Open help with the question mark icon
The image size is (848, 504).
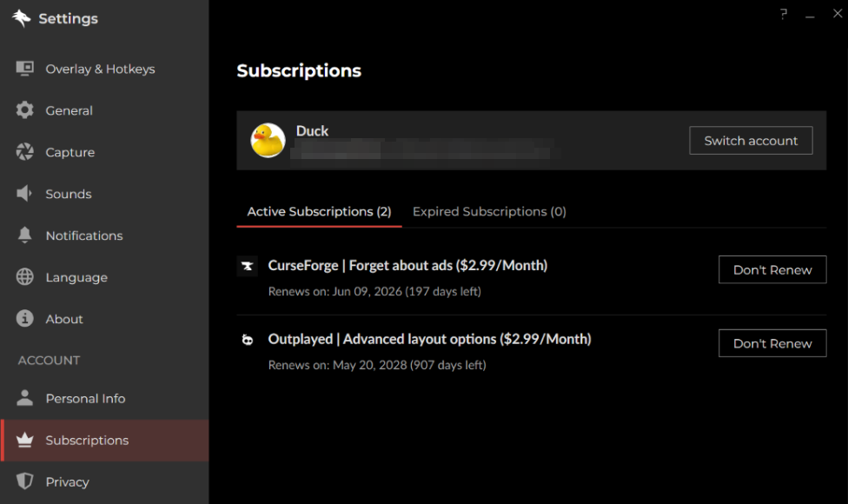tap(784, 14)
